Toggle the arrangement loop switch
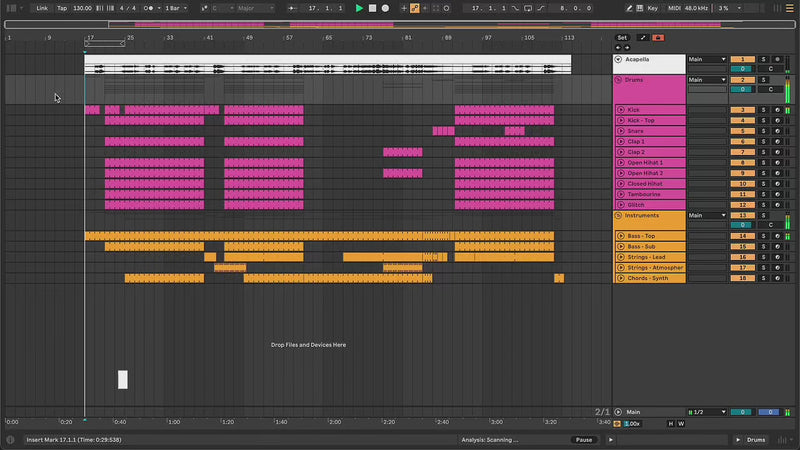Screen dimensions: 800x450 coord(529,8)
